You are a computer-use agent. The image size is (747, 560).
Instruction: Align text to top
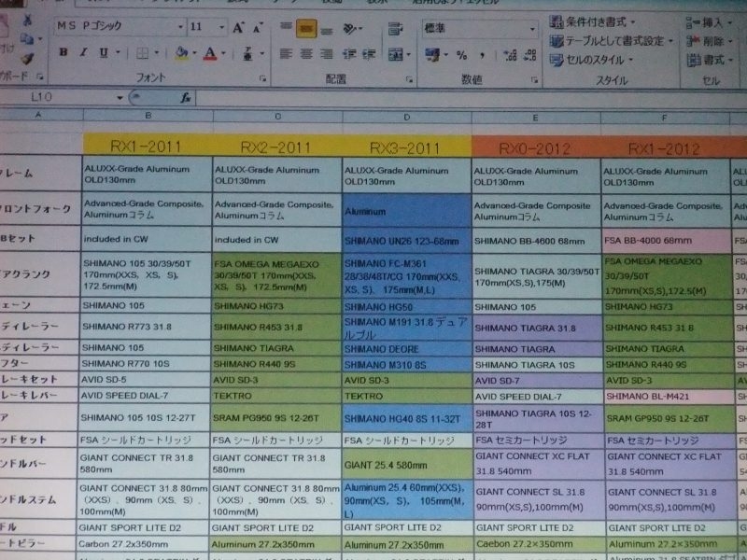coord(286,27)
